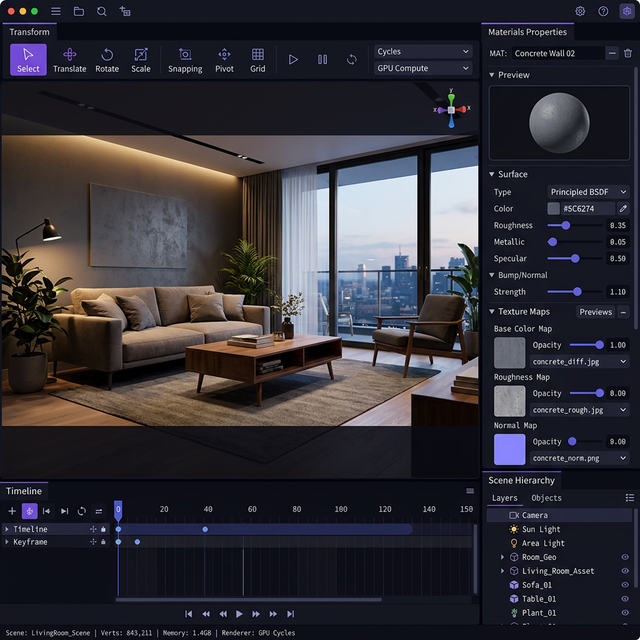Screen dimensions: 640x640
Task: Activate the Rotate tool
Action: click(x=106, y=59)
